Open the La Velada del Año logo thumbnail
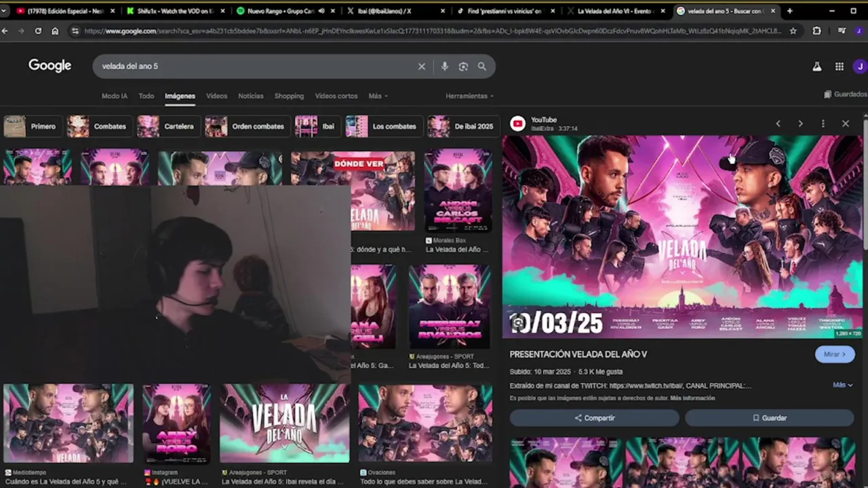 pyautogui.click(x=285, y=424)
